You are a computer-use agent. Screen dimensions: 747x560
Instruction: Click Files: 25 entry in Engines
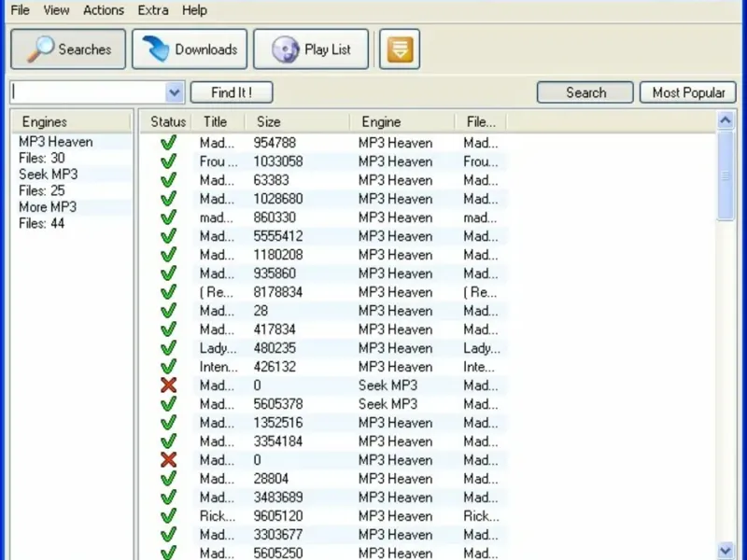pos(42,191)
